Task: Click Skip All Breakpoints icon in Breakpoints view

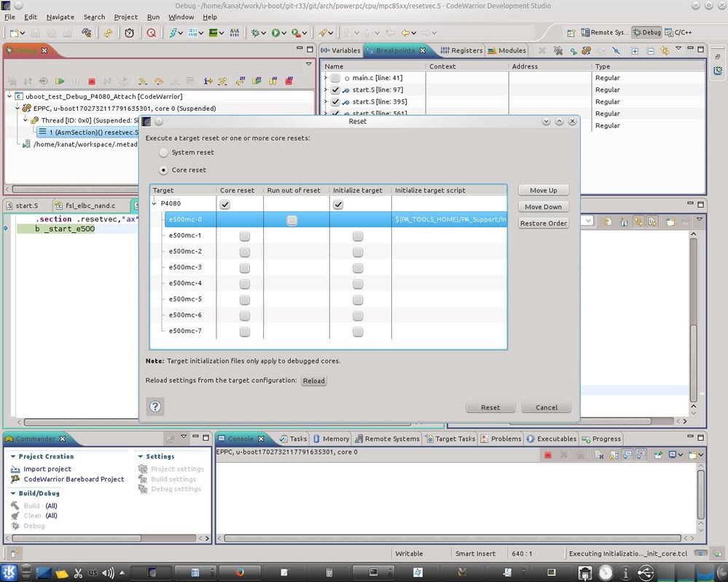Action: pos(616,50)
